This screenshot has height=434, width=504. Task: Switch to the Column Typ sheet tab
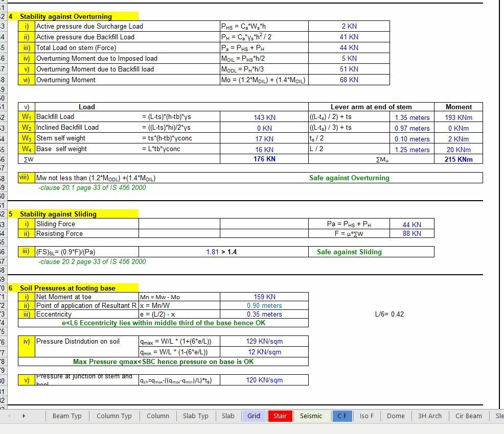(x=114, y=416)
